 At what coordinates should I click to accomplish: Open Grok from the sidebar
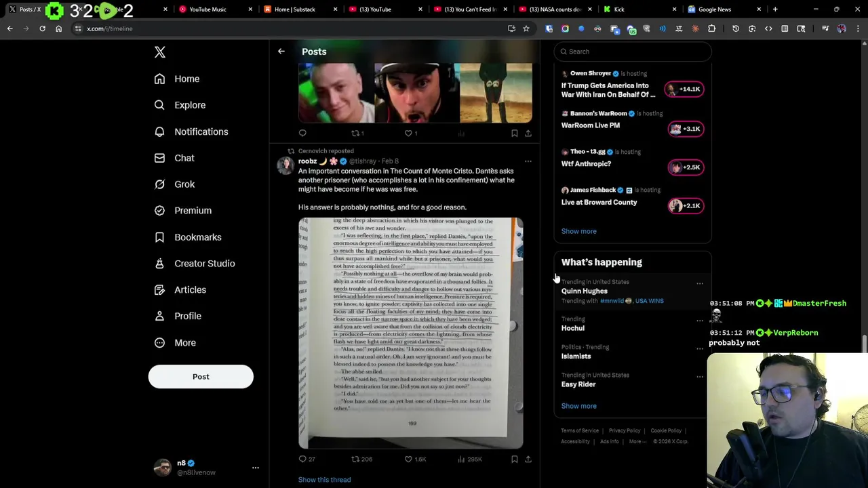coord(174,184)
